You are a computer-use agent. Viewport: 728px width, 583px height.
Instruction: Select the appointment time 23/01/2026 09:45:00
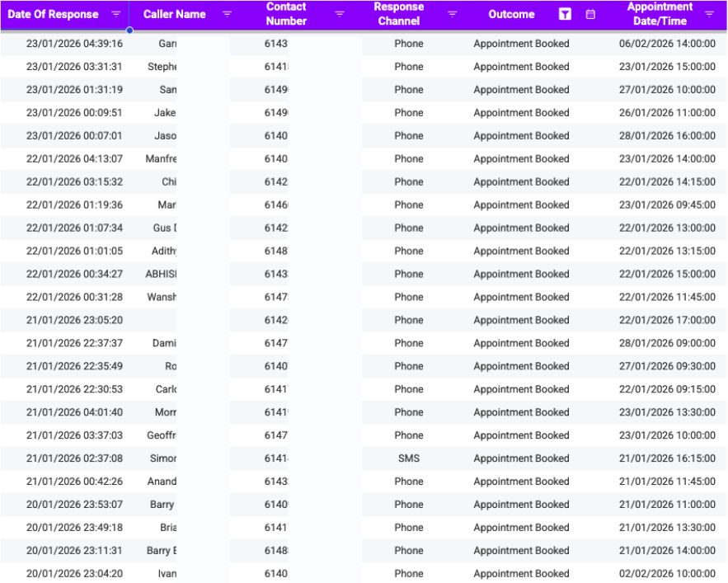(667, 205)
